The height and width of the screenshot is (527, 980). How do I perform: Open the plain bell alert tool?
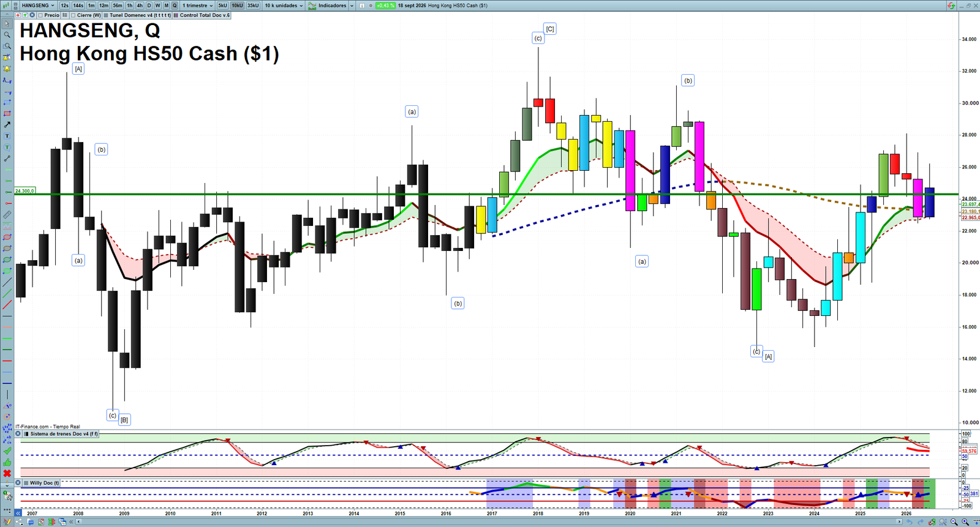pos(7,69)
